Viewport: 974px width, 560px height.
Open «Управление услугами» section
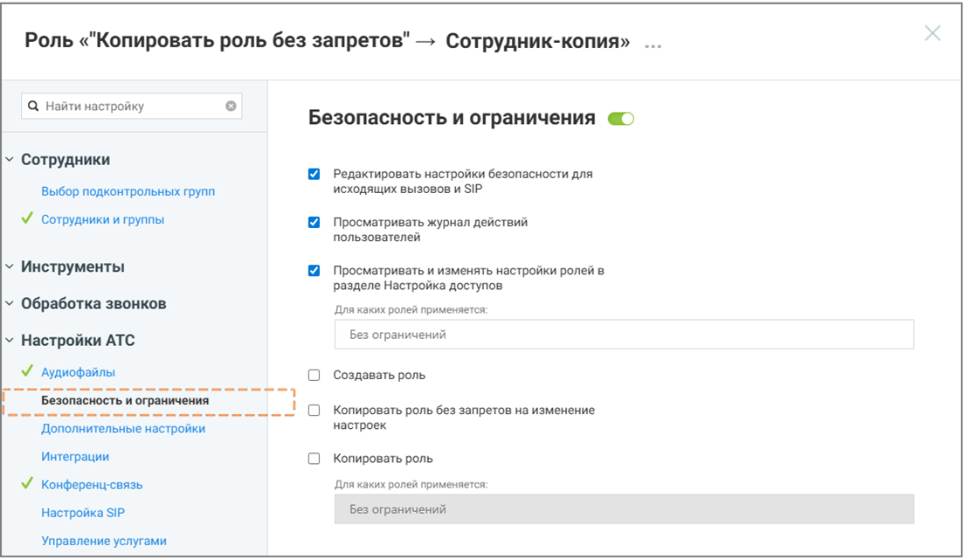104,541
